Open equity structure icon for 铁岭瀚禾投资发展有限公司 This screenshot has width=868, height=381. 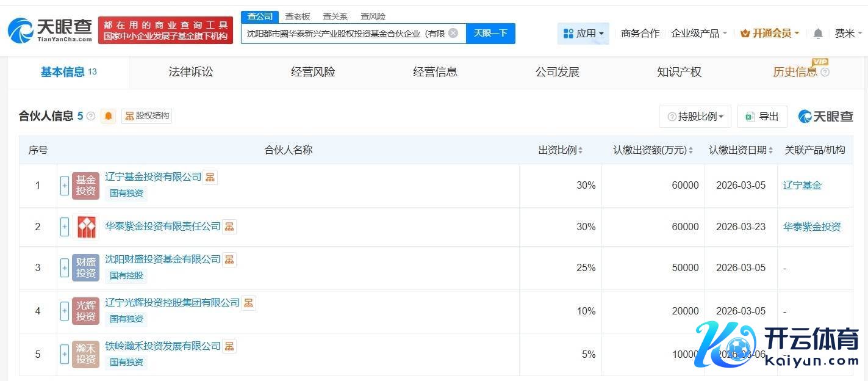229,346
